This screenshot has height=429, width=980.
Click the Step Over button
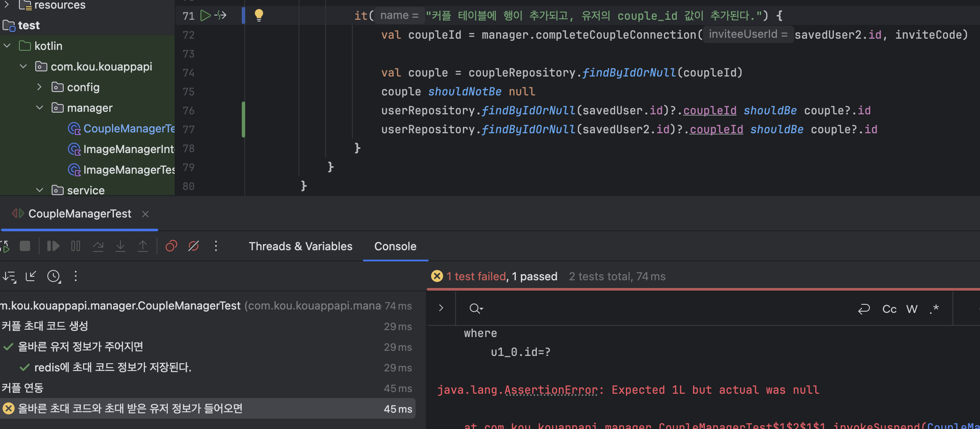pyautogui.click(x=98, y=246)
